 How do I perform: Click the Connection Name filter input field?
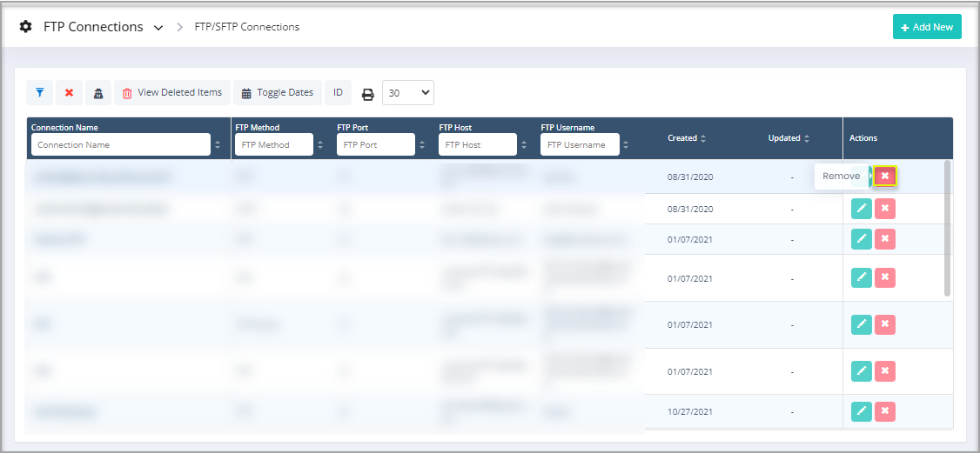pyautogui.click(x=120, y=145)
